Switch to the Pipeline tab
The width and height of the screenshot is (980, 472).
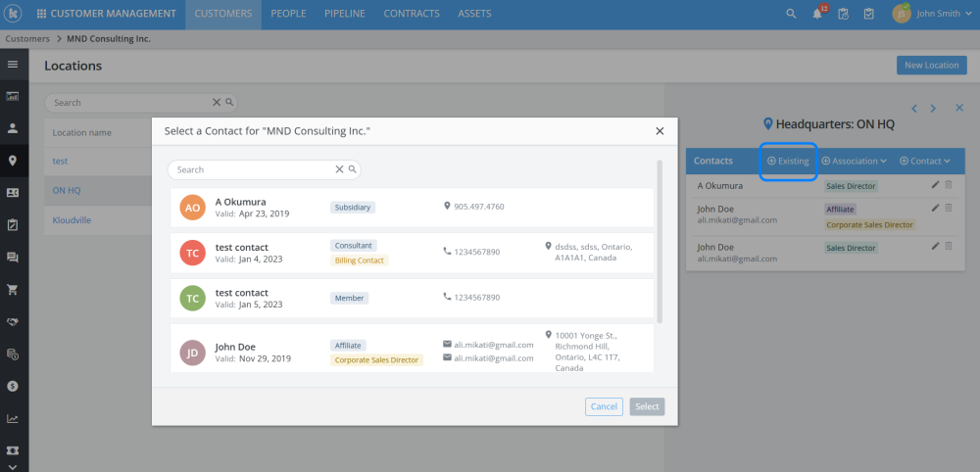[x=343, y=14]
